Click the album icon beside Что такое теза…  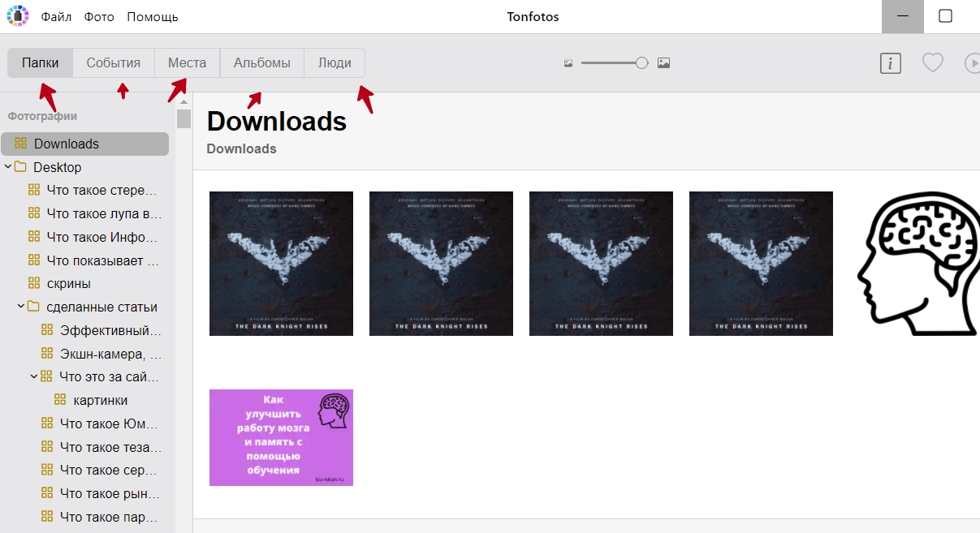coord(47,447)
